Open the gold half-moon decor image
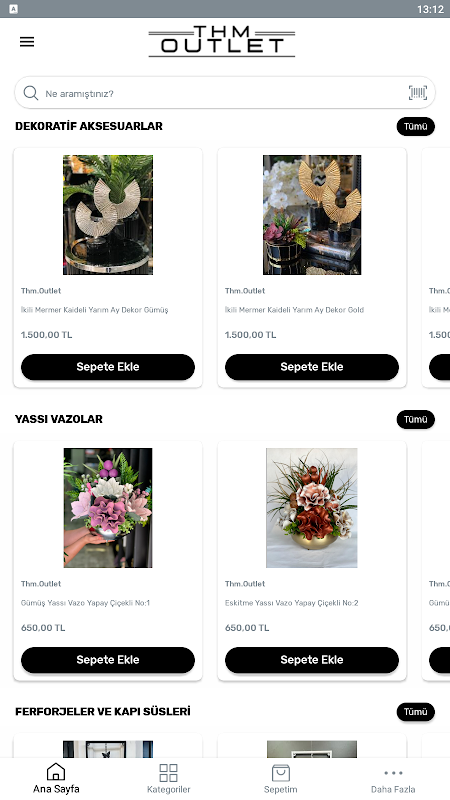Screen dimensions: 450x800 point(312,215)
